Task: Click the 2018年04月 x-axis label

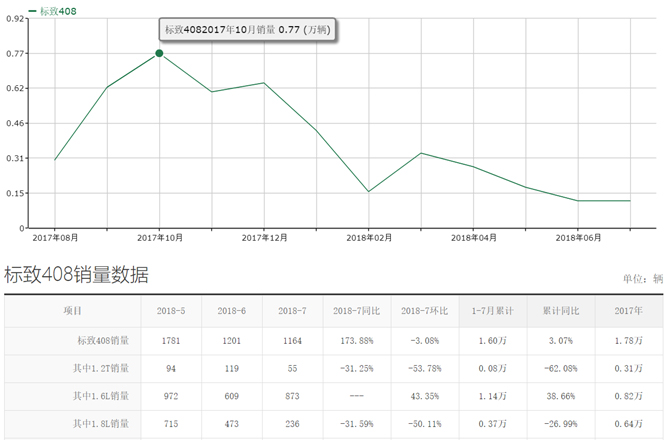Action: tap(474, 238)
